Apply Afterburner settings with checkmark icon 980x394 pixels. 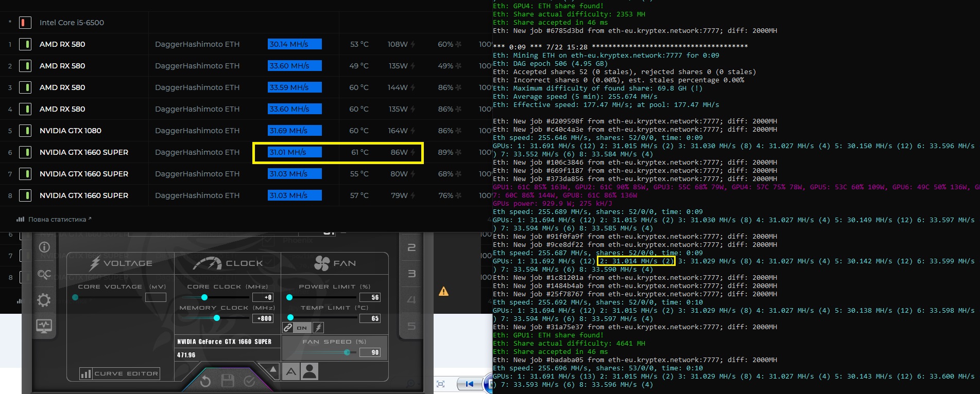coord(250,381)
